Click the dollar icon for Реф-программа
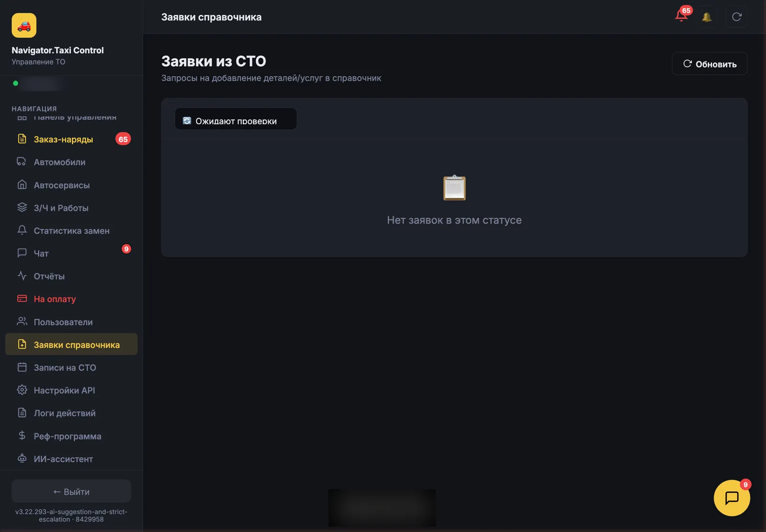The image size is (766, 532). tap(22, 436)
